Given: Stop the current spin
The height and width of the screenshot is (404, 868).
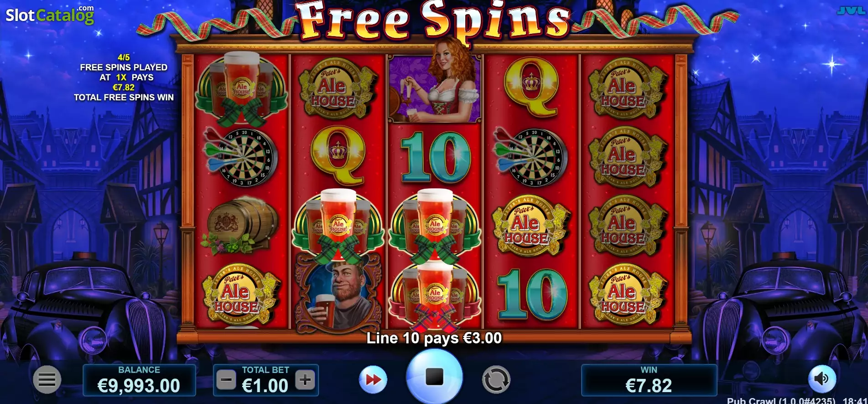Looking at the screenshot, I should coord(434,377).
